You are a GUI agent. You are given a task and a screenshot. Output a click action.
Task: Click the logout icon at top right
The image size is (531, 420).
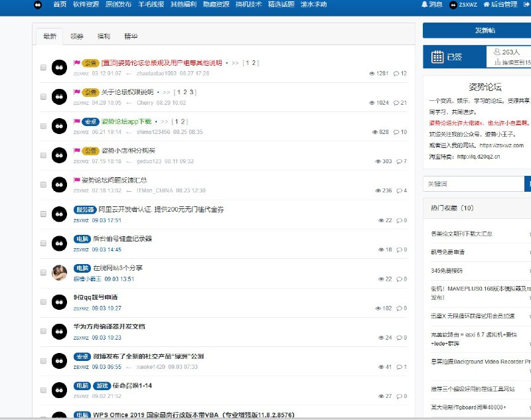point(526,5)
